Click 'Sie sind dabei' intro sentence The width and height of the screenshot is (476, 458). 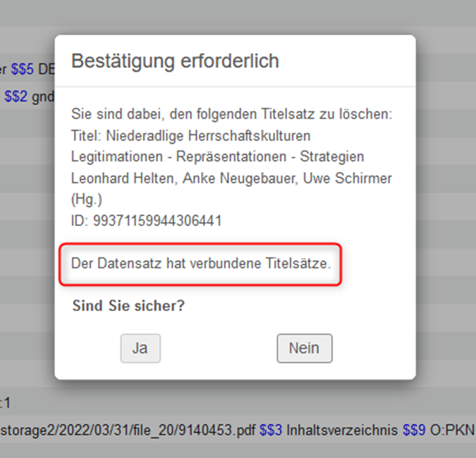pos(232,114)
